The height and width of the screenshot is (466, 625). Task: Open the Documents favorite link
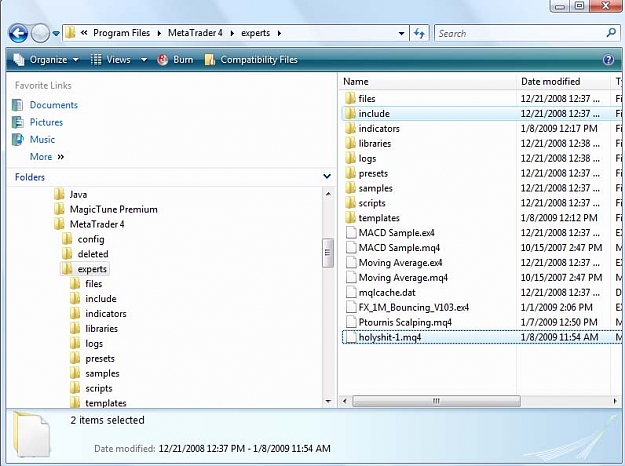53,105
